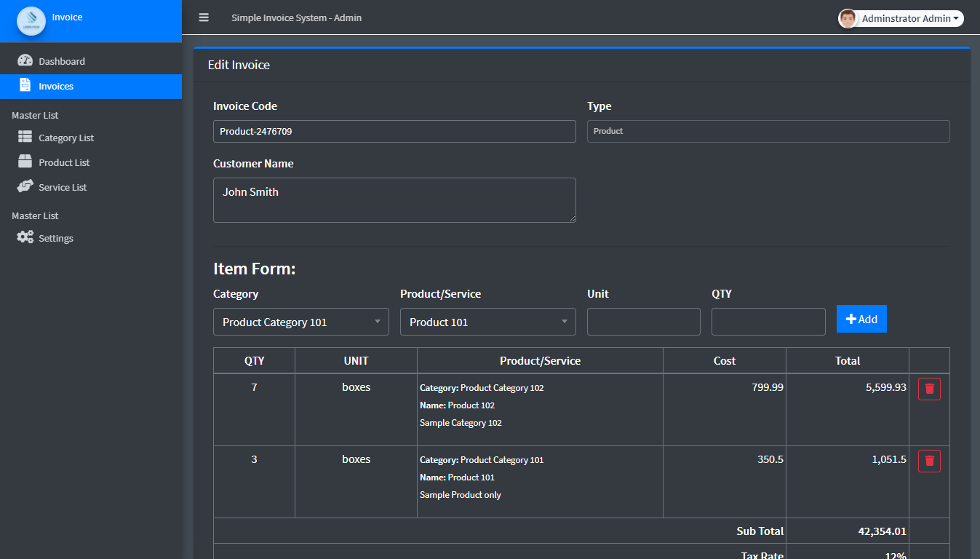This screenshot has height=559, width=980.
Task: Delete the Product 102 line item
Action: tap(928, 389)
